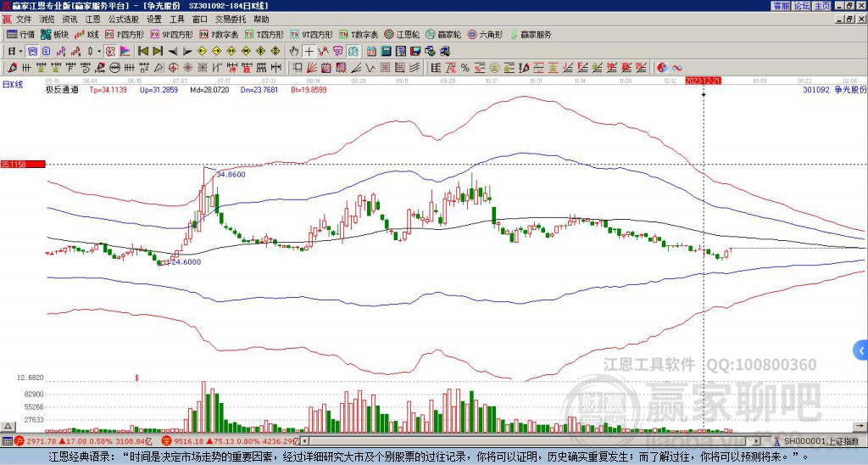Click the 34.8600 high price label
Viewport: 868px width, 465px height.
click(231, 174)
